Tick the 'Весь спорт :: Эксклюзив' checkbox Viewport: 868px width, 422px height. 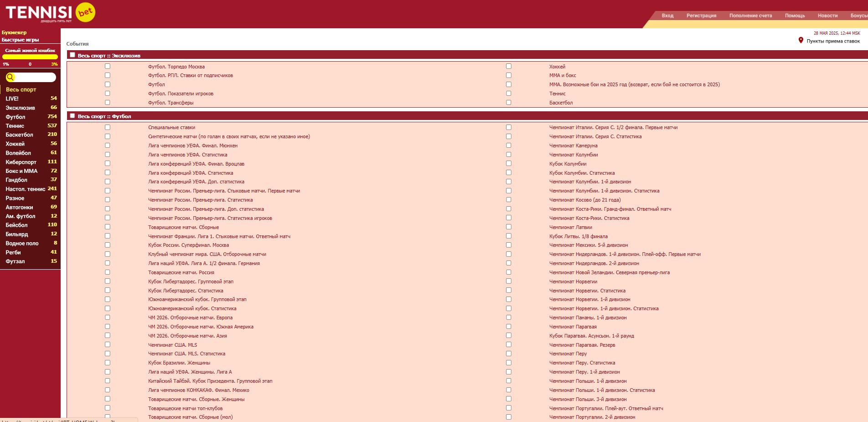(x=72, y=55)
